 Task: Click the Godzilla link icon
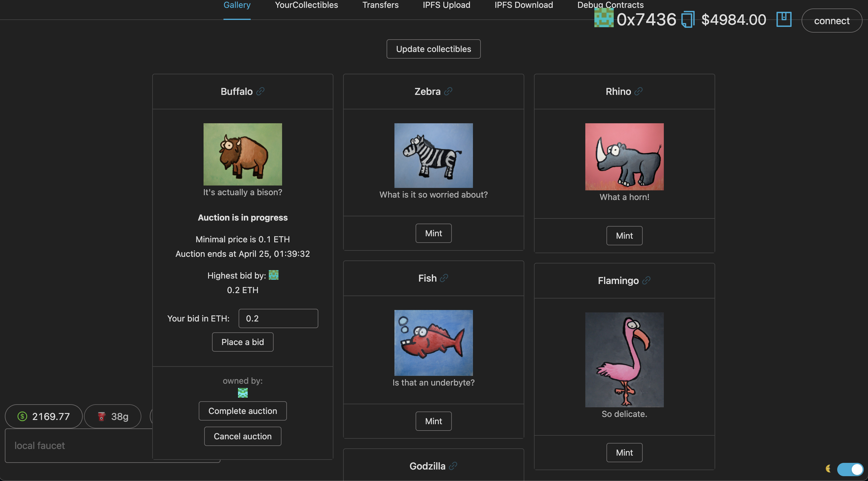[x=453, y=466]
